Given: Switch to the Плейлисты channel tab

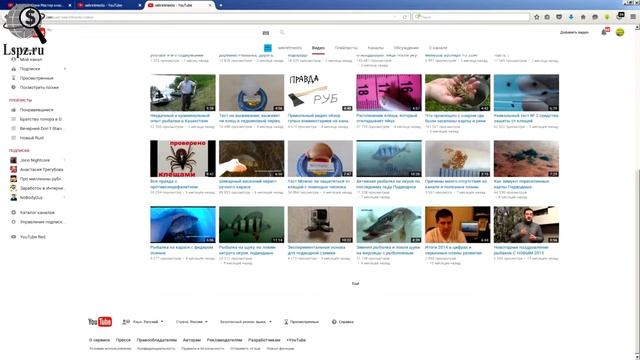Looking at the screenshot, I should pos(346,48).
